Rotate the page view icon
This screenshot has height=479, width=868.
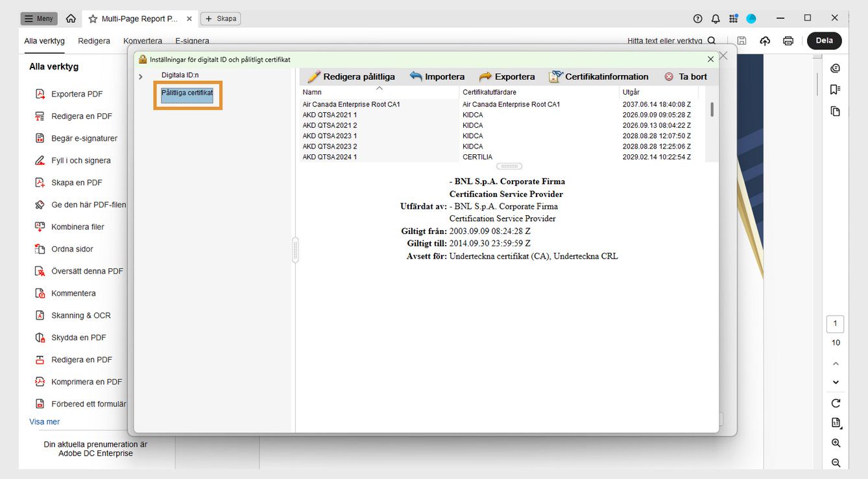coord(836,403)
